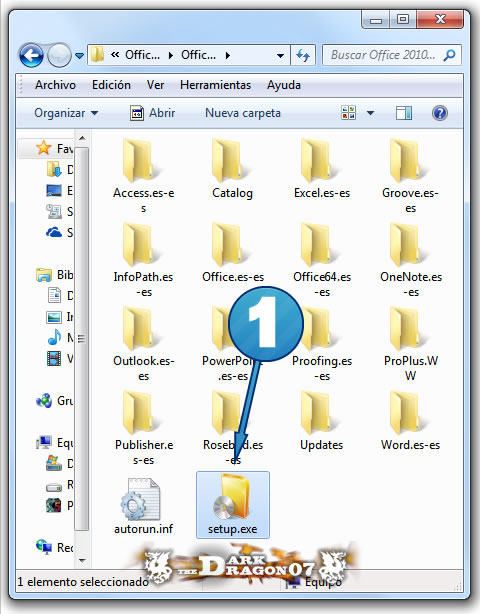The height and width of the screenshot is (614, 480).
Task: Select the Downloads favorite icon
Action: [x=54, y=169]
